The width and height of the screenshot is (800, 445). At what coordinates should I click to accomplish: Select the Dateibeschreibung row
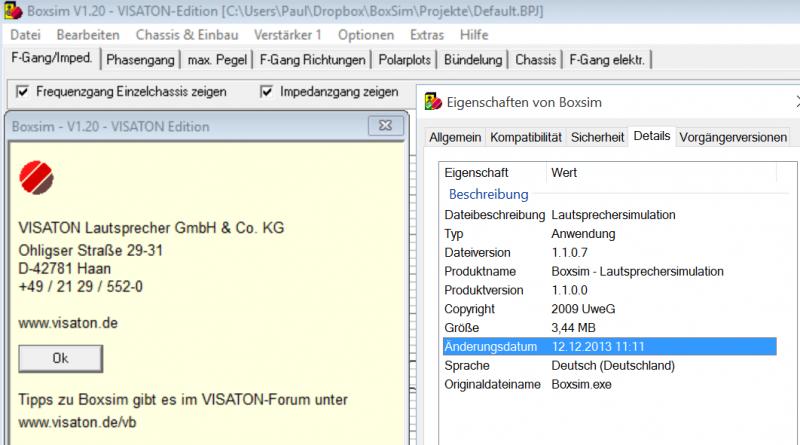[610, 215]
